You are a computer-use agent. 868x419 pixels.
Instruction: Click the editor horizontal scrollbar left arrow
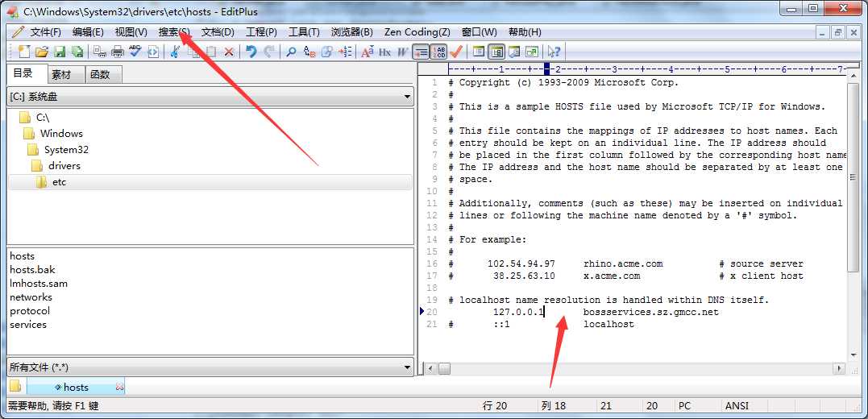(x=431, y=368)
